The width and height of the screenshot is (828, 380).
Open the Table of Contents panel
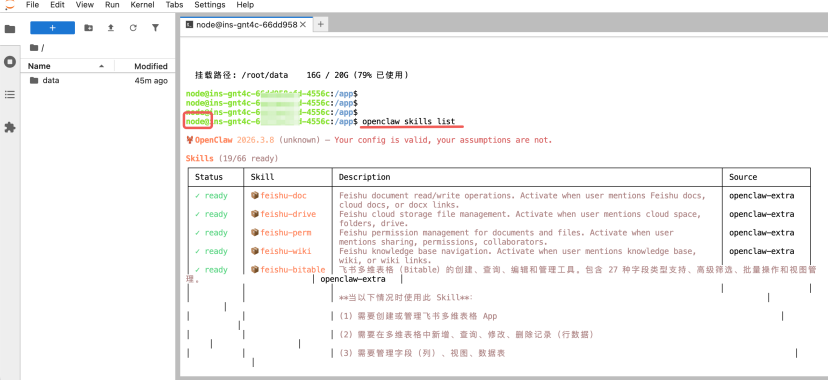tap(10, 94)
